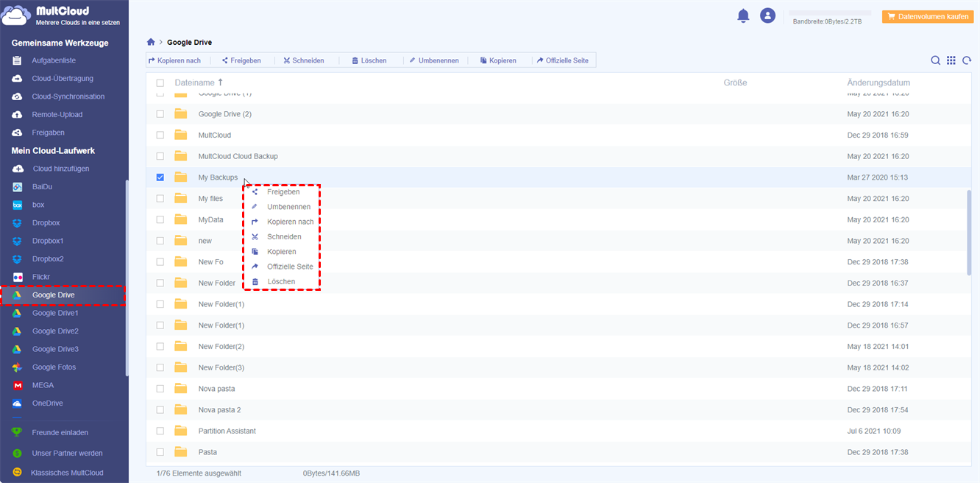Check the Nova pasta 2 checkbox
Screen dimensions: 980x483
pyautogui.click(x=160, y=410)
